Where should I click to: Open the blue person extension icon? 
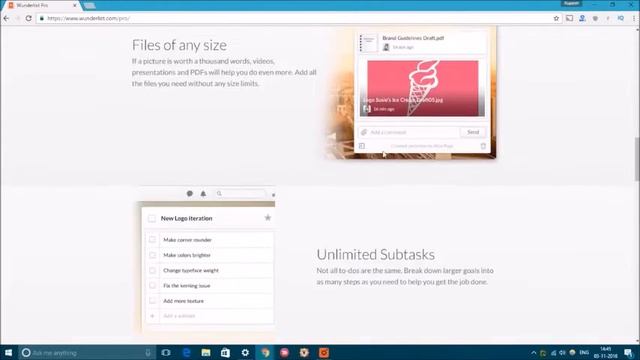[582, 18]
